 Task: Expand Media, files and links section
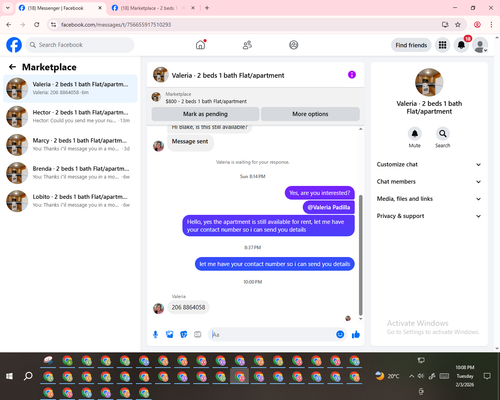[x=429, y=199]
